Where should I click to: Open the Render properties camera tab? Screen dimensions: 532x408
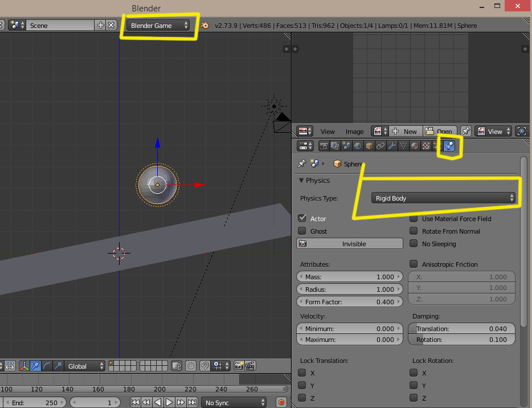coord(324,146)
